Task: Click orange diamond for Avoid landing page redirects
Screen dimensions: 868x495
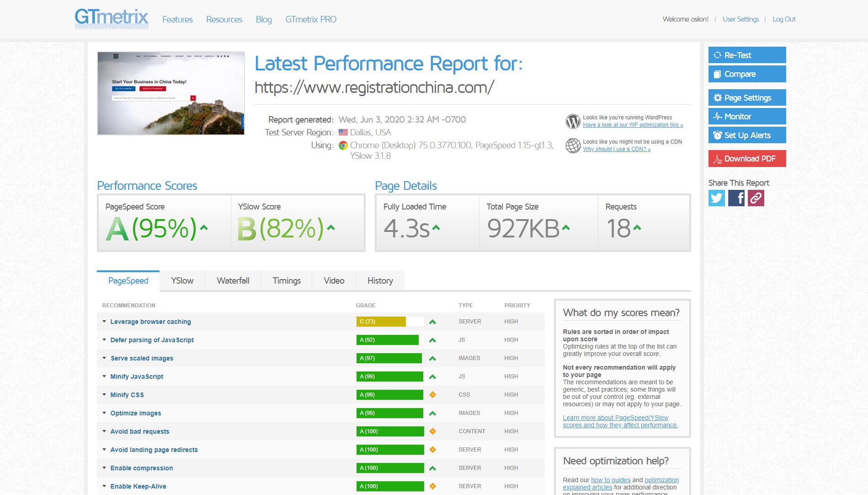Action: coord(432,450)
